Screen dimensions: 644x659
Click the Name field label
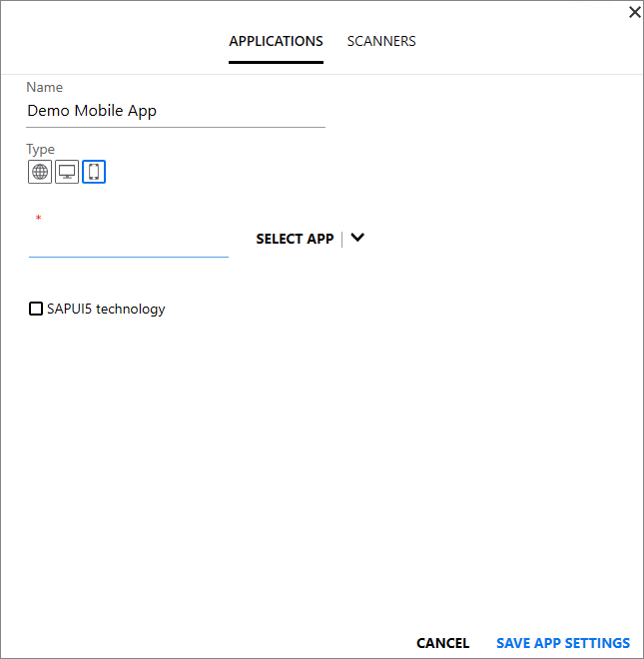click(44, 88)
